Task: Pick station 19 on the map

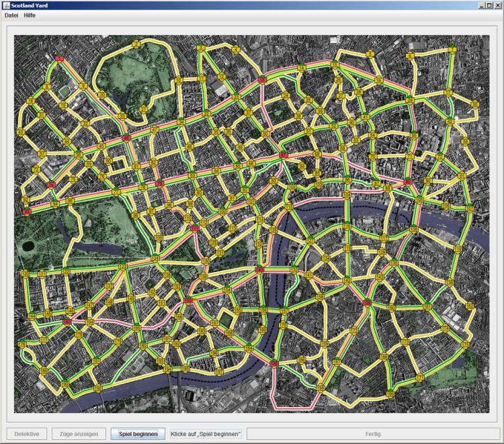Action: pos(63,105)
